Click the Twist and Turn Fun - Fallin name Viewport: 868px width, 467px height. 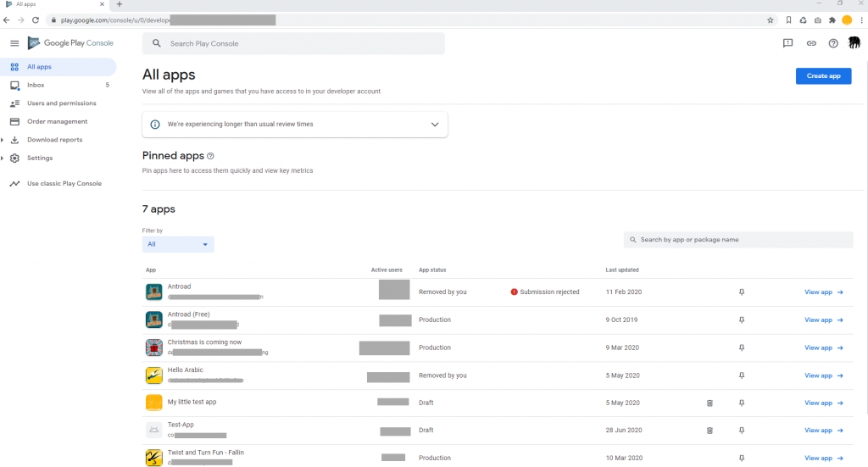206,453
